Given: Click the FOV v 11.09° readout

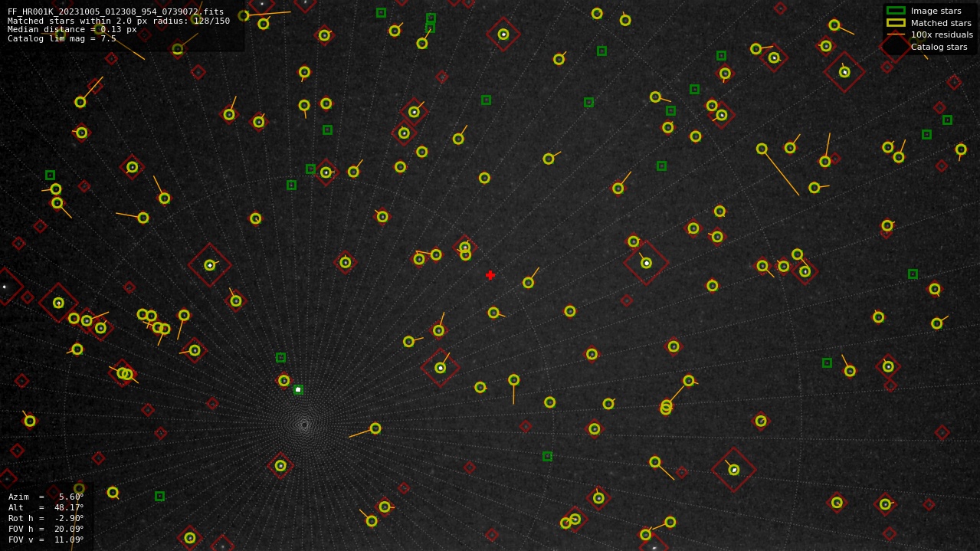Looking at the screenshot, I should click(x=46, y=540).
